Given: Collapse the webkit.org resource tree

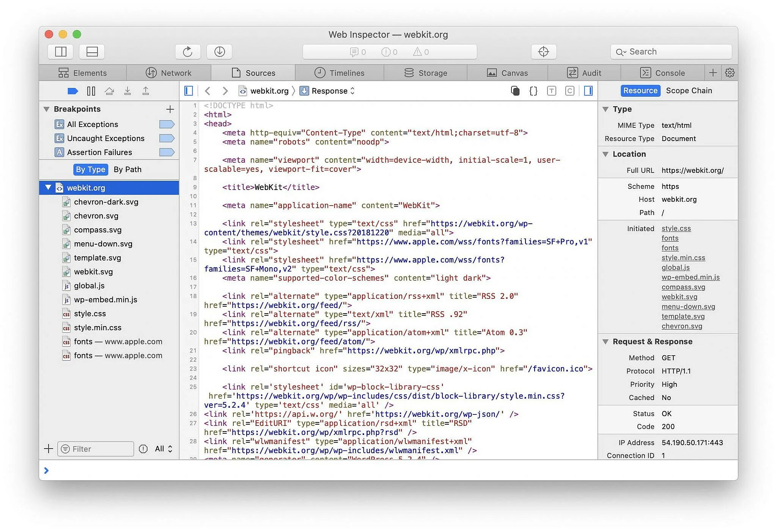Looking at the screenshot, I should tap(48, 188).
